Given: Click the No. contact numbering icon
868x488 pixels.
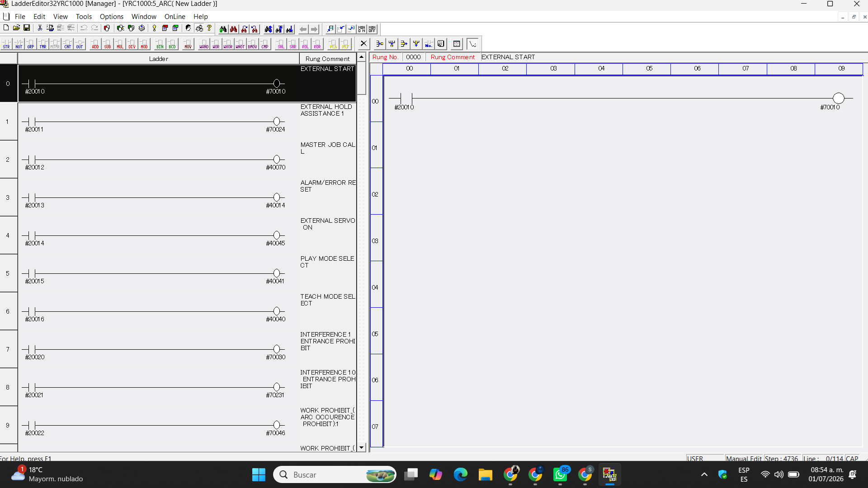Looking at the screenshot, I should coord(429,44).
